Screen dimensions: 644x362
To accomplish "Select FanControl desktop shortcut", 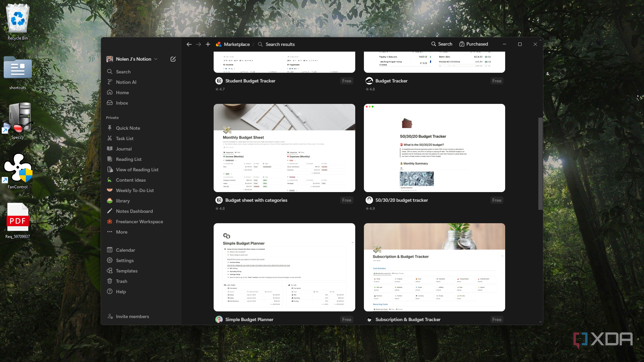I will pyautogui.click(x=18, y=171).
